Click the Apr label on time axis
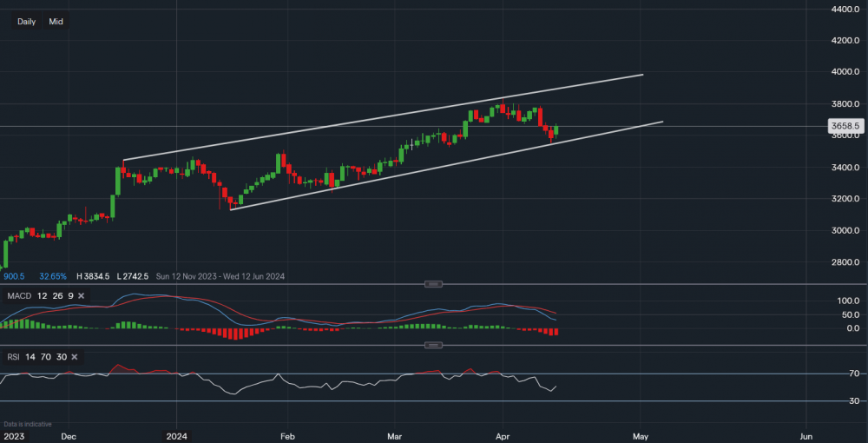868x443 pixels. click(x=503, y=435)
